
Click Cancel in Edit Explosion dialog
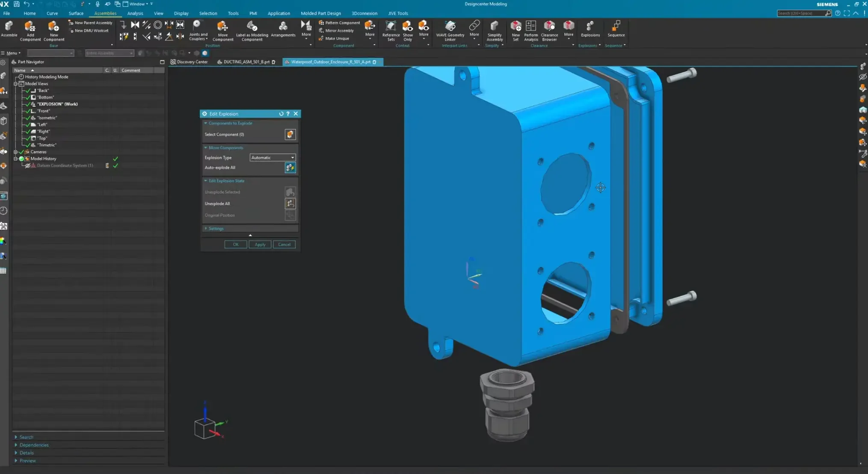click(284, 244)
